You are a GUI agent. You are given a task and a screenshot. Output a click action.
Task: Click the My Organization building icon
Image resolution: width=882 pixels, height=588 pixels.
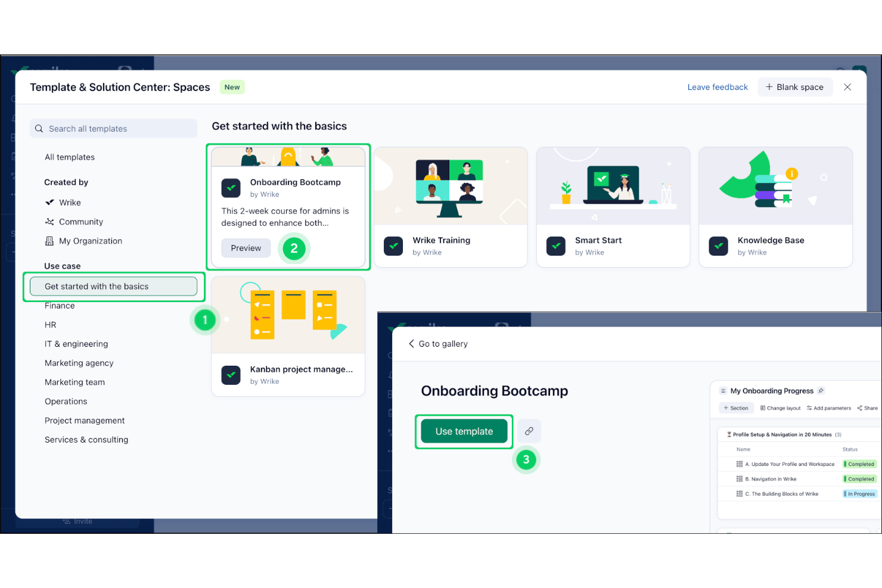(x=49, y=241)
